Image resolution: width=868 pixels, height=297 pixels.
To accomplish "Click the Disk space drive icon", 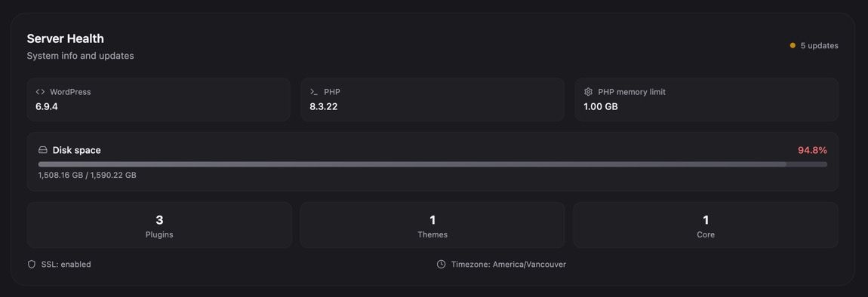I will click(42, 150).
